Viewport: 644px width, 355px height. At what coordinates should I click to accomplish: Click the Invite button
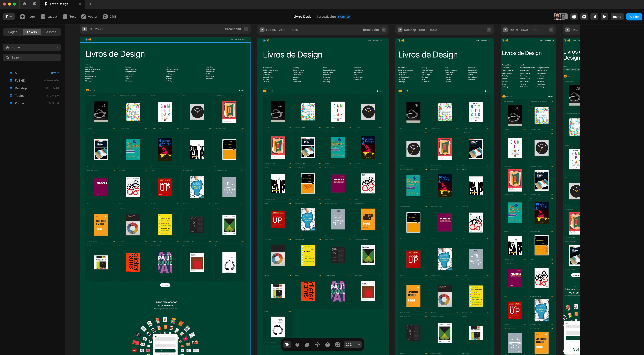pos(617,17)
